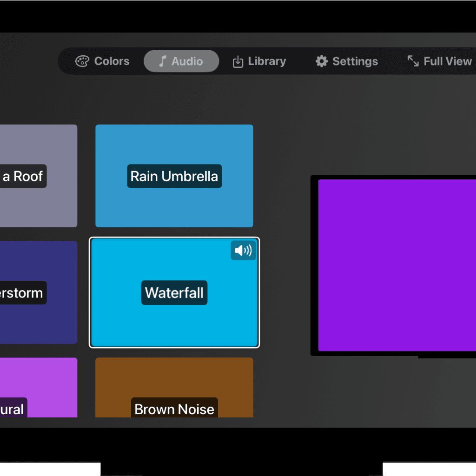476x476 pixels.
Task: Switch to the Colors tab label
Action: tap(112, 61)
